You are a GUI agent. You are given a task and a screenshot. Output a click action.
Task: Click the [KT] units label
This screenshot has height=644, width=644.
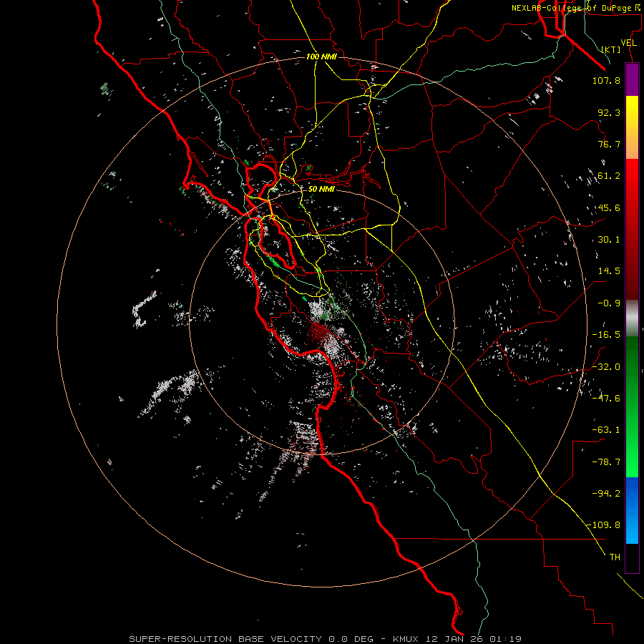point(611,49)
